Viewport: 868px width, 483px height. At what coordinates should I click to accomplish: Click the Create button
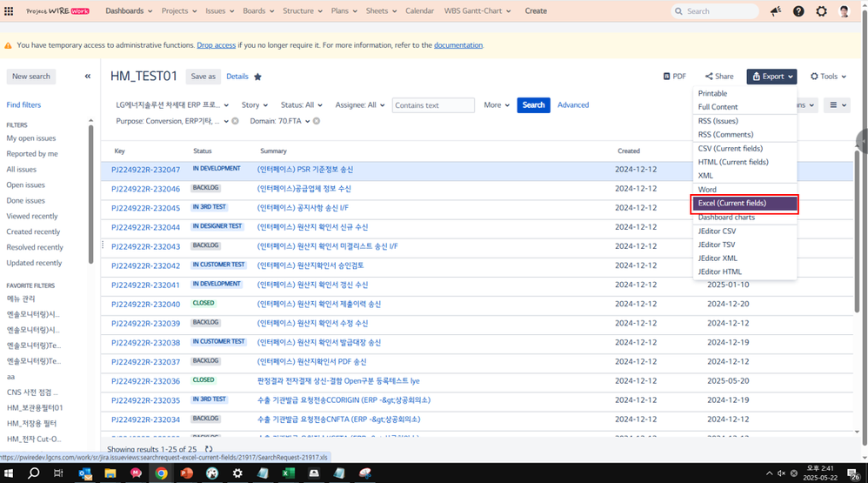[x=536, y=11]
